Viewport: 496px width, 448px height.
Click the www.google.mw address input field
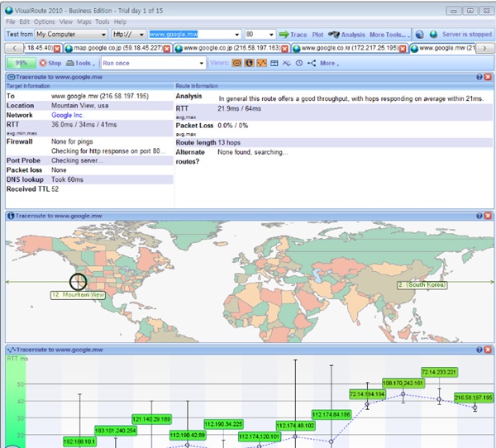191,34
